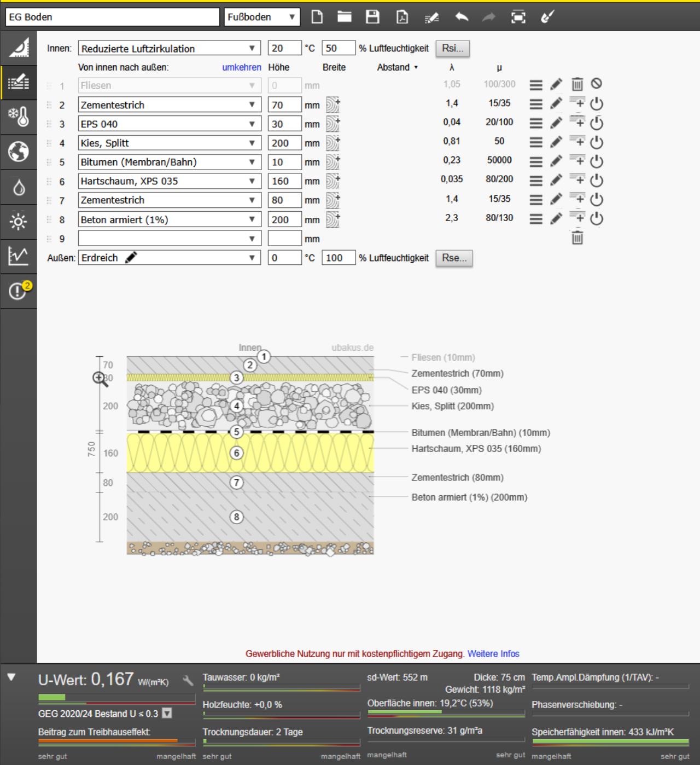Disable the Bitumen layer via power icon
The width and height of the screenshot is (700, 765).
pyautogui.click(x=597, y=161)
